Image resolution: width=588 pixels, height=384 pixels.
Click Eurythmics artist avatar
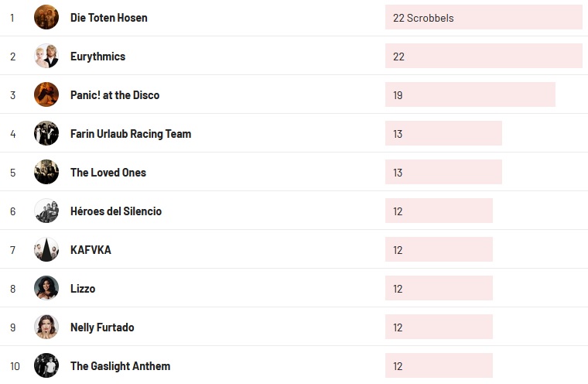click(x=46, y=56)
